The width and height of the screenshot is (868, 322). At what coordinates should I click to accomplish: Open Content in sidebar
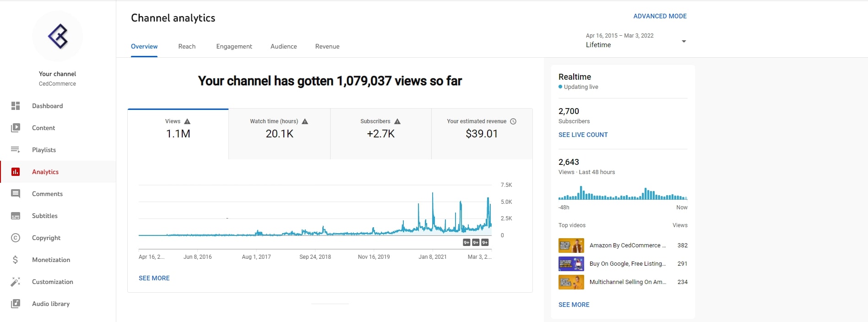(58, 128)
